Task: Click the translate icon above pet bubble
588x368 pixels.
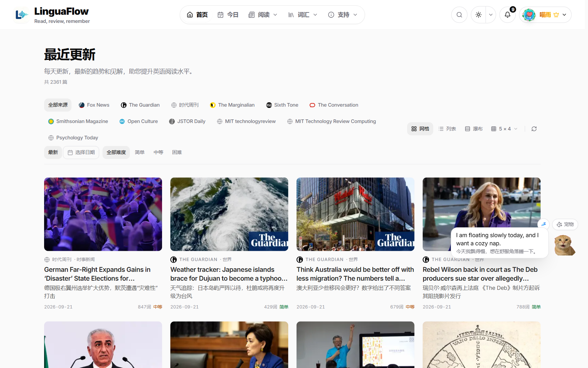Action: coord(544,224)
